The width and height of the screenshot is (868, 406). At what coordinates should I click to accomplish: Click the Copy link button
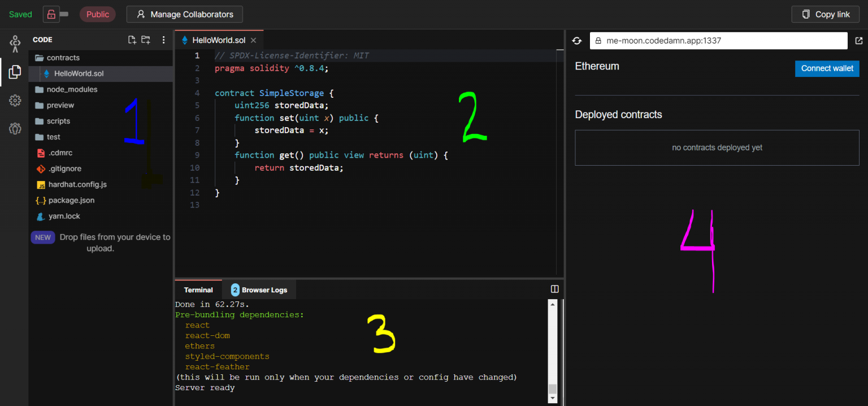point(825,14)
